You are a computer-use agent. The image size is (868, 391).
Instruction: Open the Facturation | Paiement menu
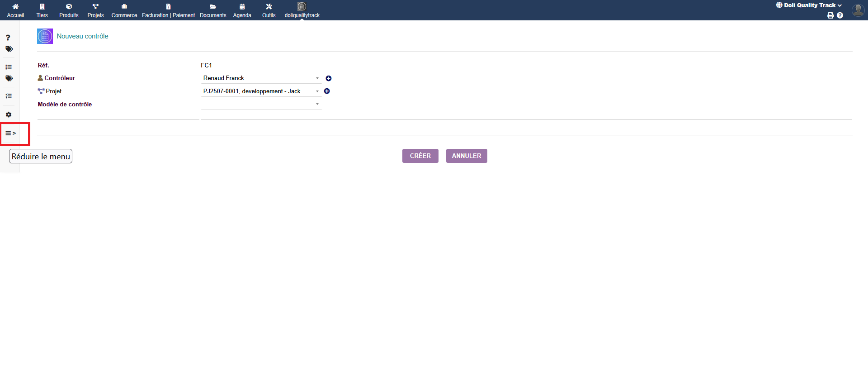[x=168, y=10]
